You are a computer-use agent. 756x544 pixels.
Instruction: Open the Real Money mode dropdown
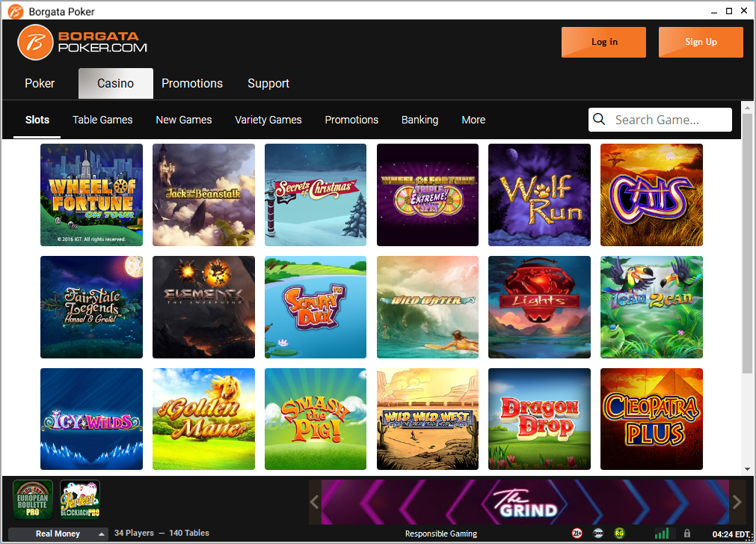[58, 534]
